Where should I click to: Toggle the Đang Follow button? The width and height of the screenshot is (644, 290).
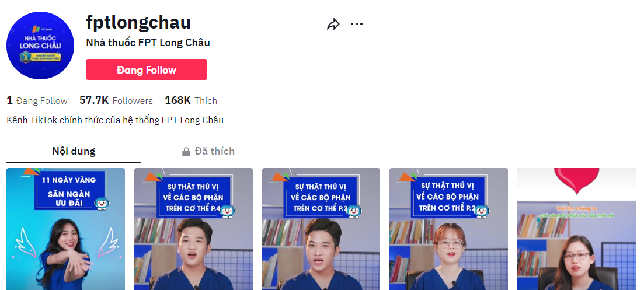(x=147, y=70)
